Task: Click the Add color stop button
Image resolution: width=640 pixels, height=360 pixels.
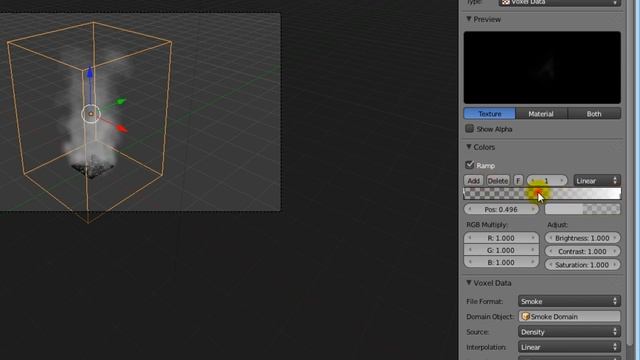Action: click(473, 180)
